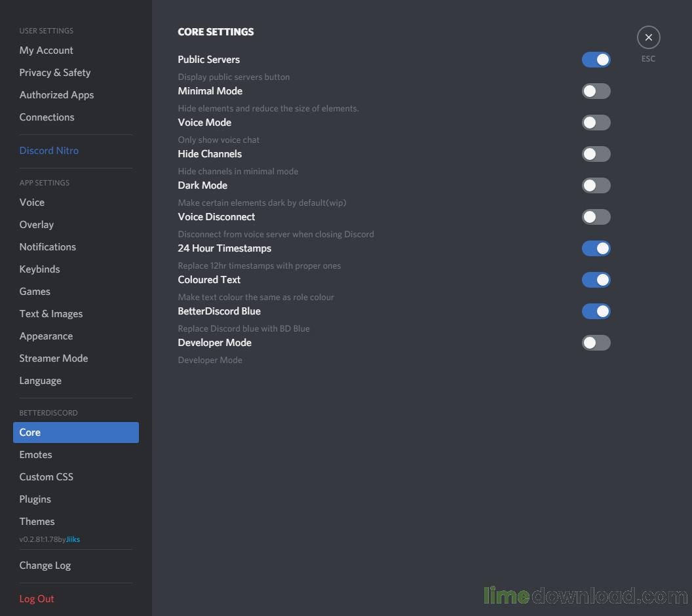Click 'Display public servers button' description
This screenshot has width=692, height=616.
(x=234, y=77)
